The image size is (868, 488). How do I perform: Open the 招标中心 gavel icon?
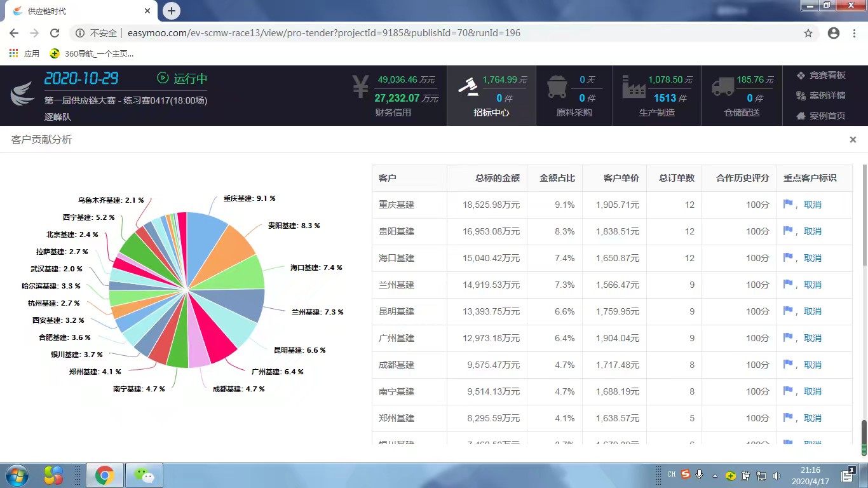coord(468,86)
